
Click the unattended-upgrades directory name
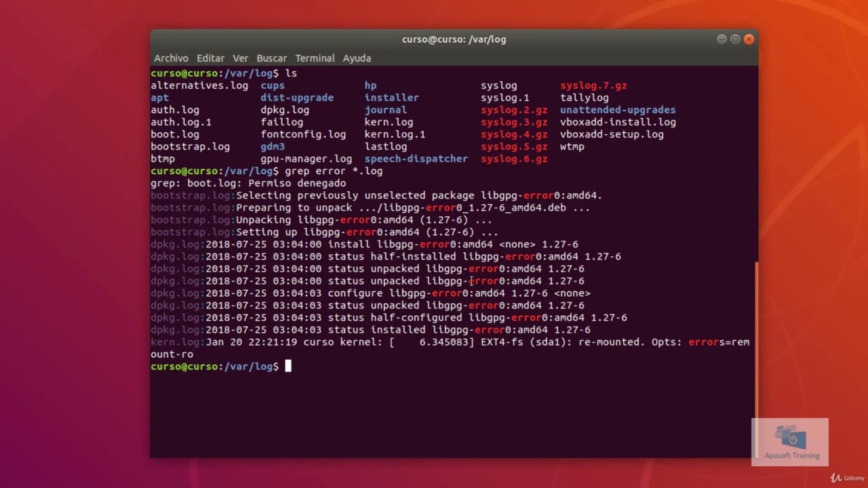(x=618, y=110)
